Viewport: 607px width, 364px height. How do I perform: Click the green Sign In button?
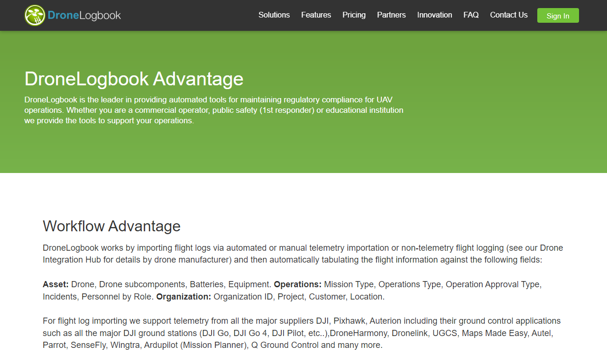558,16
